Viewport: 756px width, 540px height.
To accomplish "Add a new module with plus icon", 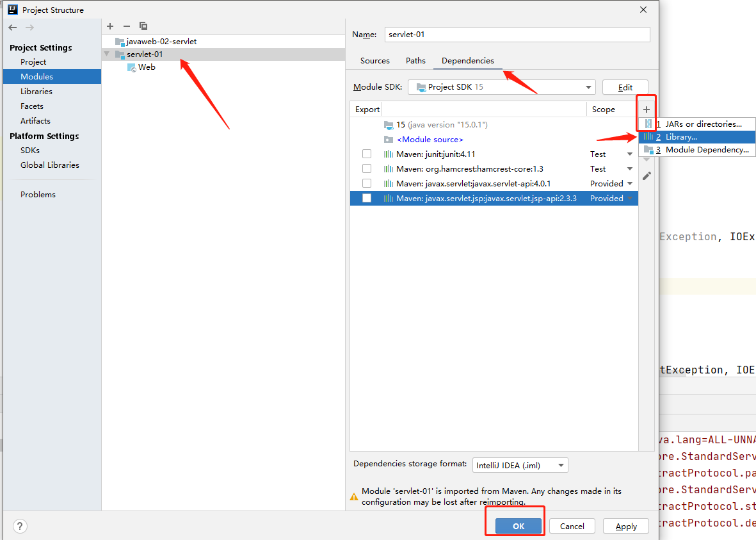I will pos(110,26).
